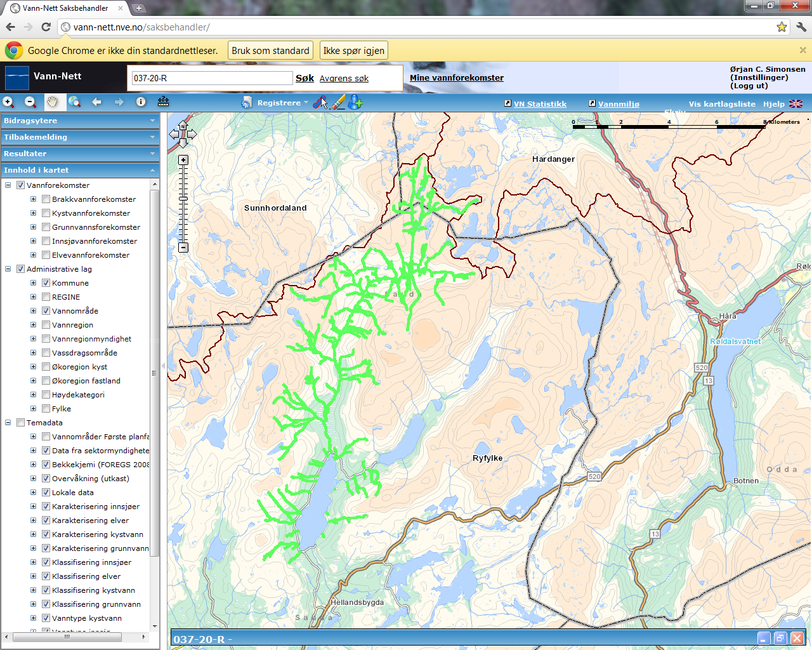Image resolution: width=812 pixels, height=650 pixels.
Task: Check the Temadata group checkbox
Action: (x=20, y=423)
